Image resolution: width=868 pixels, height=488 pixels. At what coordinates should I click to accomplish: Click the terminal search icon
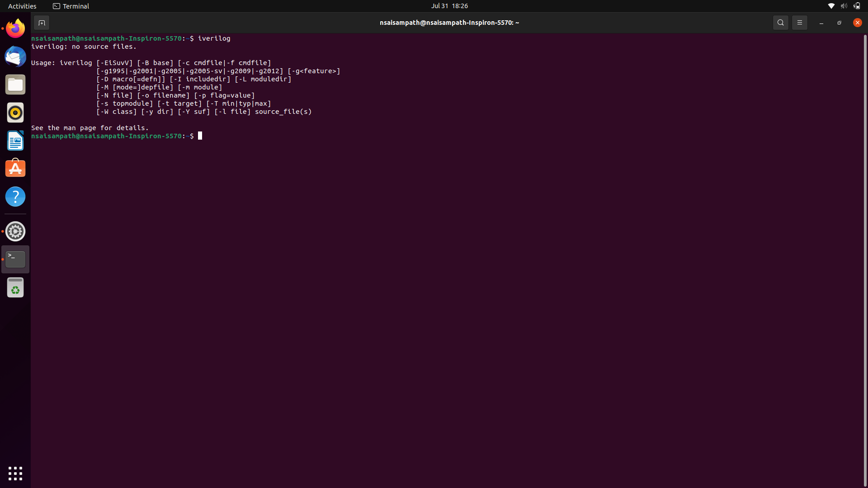[x=780, y=23]
